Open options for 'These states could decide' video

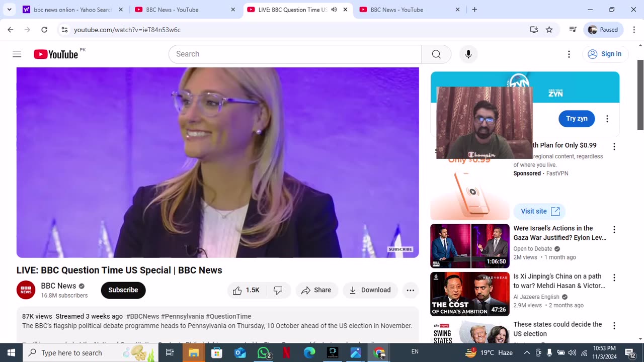point(614,326)
